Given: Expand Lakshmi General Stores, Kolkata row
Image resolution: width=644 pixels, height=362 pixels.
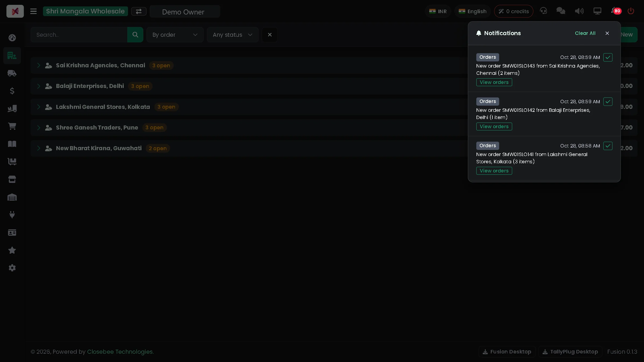Looking at the screenshot, I should [39, 107].
